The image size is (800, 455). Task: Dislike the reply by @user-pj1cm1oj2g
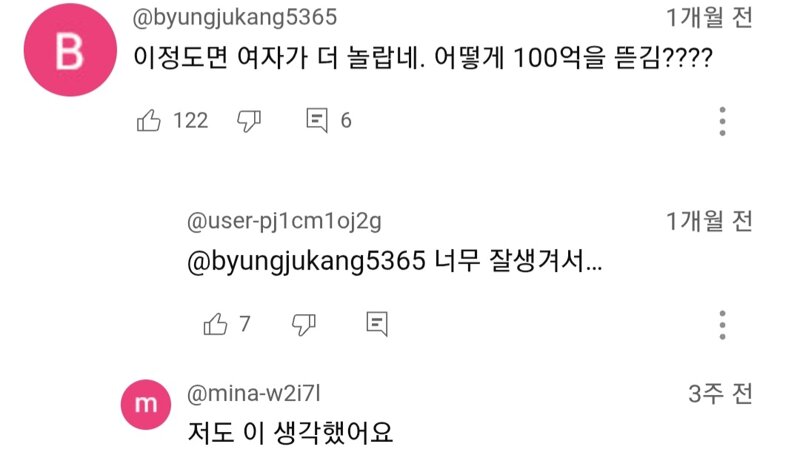(x=304, y=324)
